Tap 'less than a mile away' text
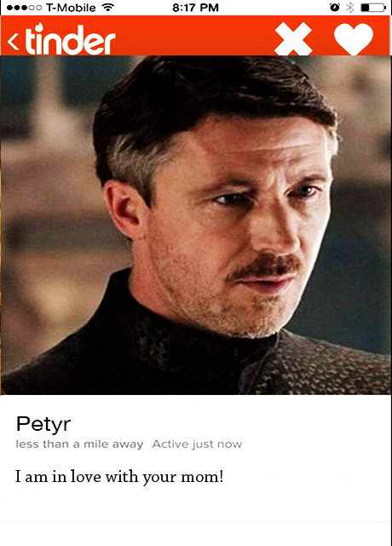The image size is (392, 546). [x=79, y=444]
